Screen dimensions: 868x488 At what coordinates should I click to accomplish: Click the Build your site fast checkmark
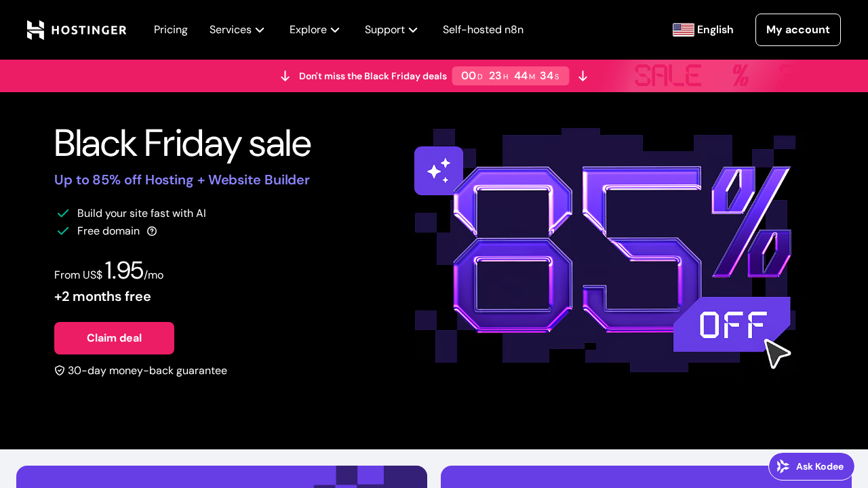point(63,213)
